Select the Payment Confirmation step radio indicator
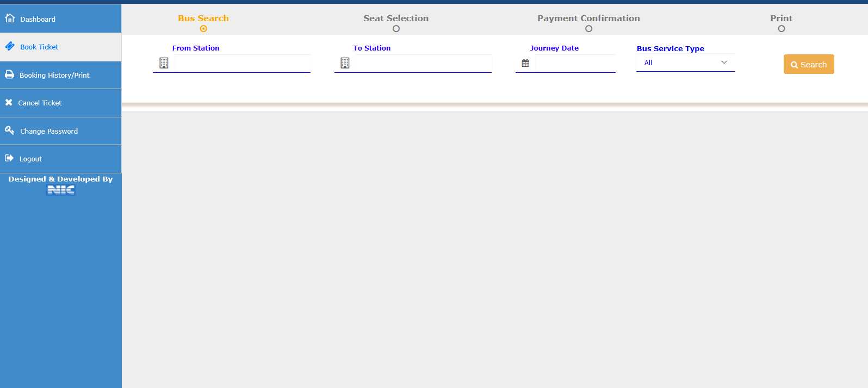Image resolution: width=868 pixels, height=388 pixels. [x=588, y=29]
